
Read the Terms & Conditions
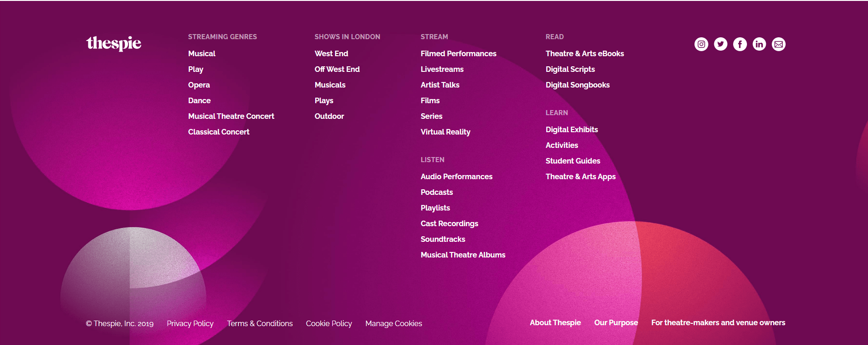pos(260,323)
